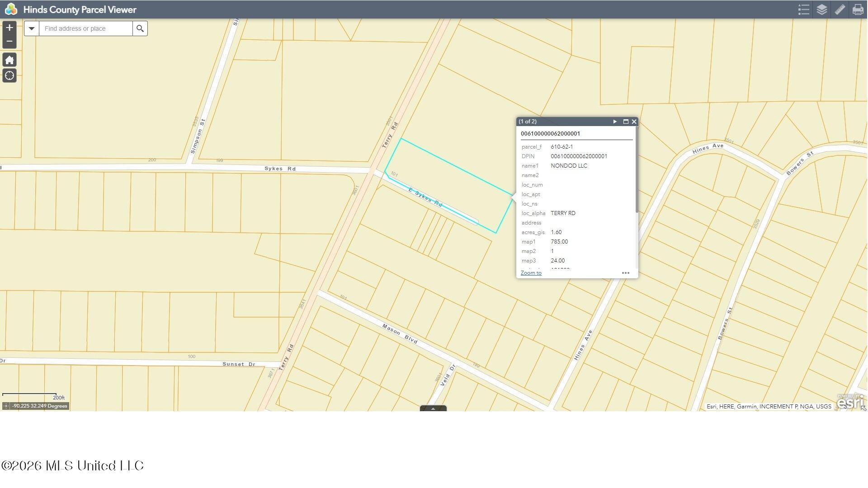Viewport: 868px width, 488px height.
Task: Maximize the parcel info popup
Action: pyautogui.click(x=626, y=122)
